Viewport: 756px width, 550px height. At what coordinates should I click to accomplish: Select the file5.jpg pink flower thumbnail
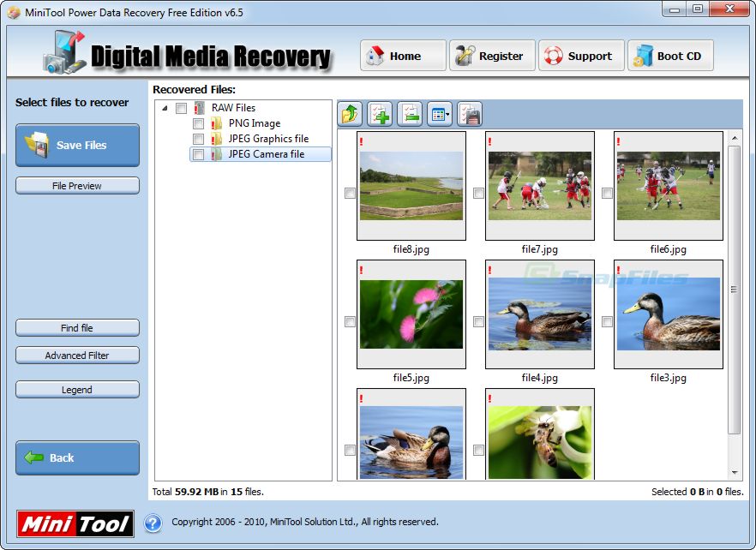click(411, 314)
